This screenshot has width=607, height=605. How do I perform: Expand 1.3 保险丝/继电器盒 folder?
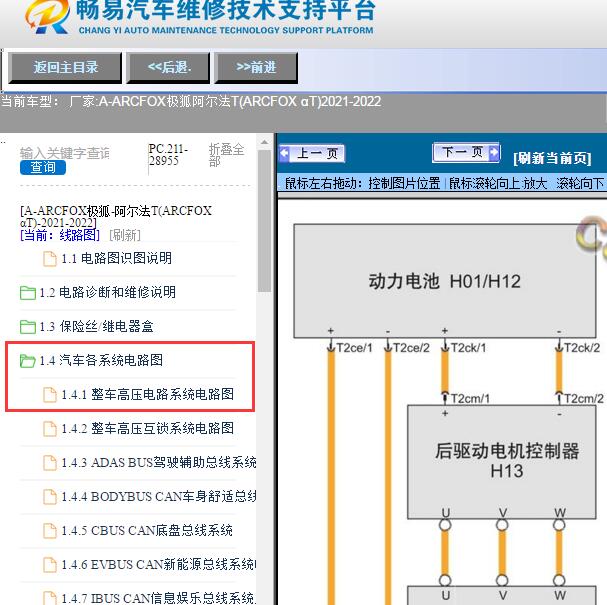click(x=96, y=326)
